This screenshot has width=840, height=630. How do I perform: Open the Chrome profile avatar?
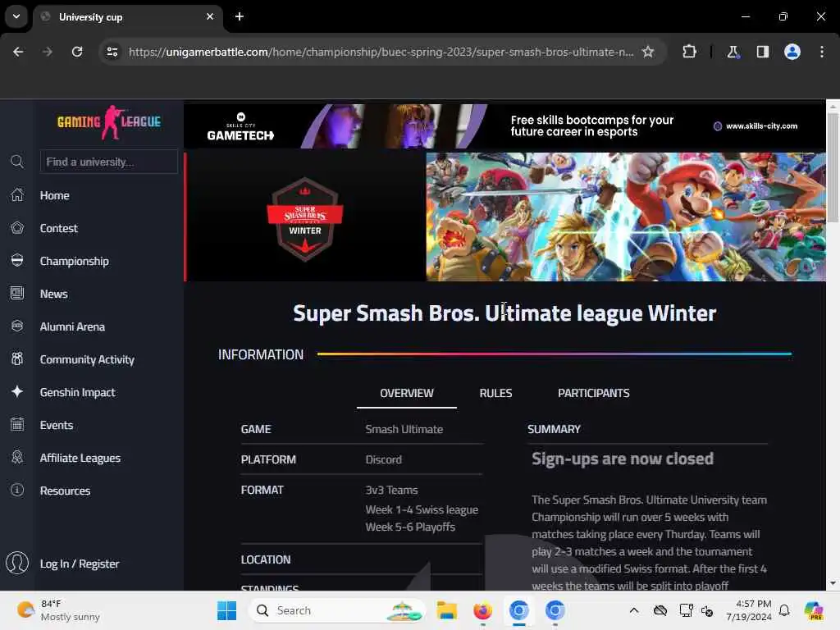[x=792, y=52]
